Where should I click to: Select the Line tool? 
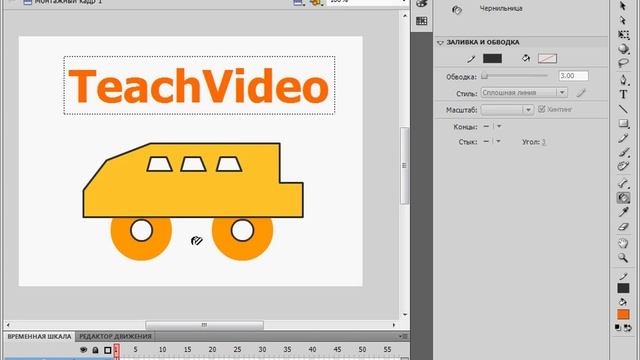(623, 109)
